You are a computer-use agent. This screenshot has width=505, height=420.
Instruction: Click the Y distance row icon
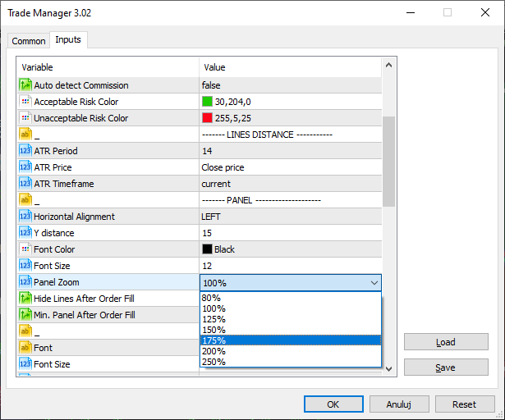(25, 233)
